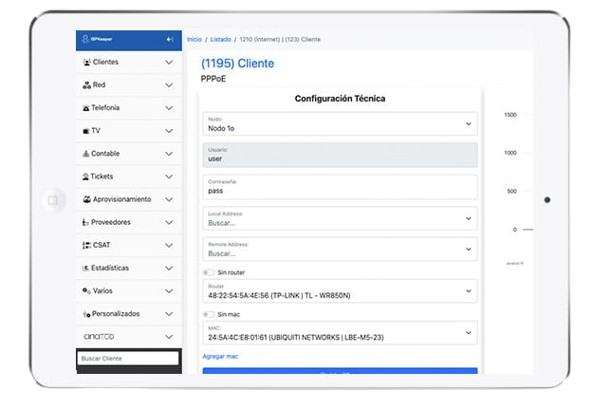Click the Contraseña field with pass

point(340,187)
